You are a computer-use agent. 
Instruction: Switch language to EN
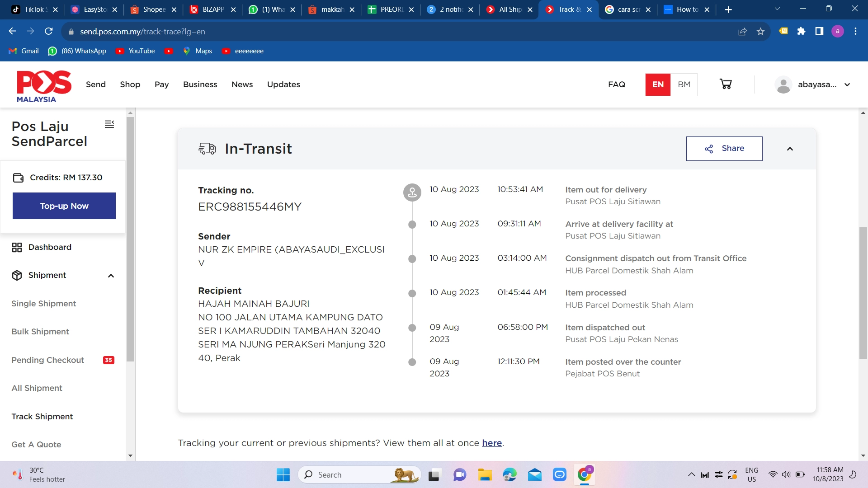click(658, 84)
